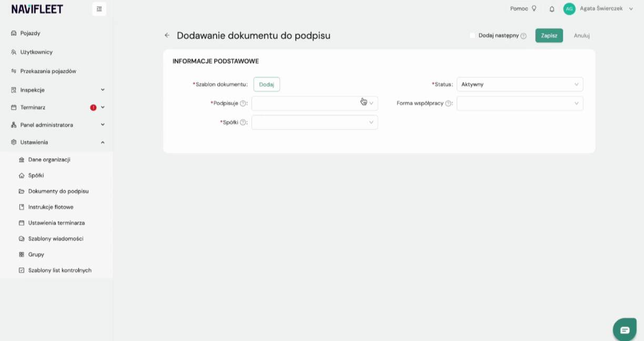
Task: Collapse the Ustawienia section chevron
Action: tap(103, 142)
